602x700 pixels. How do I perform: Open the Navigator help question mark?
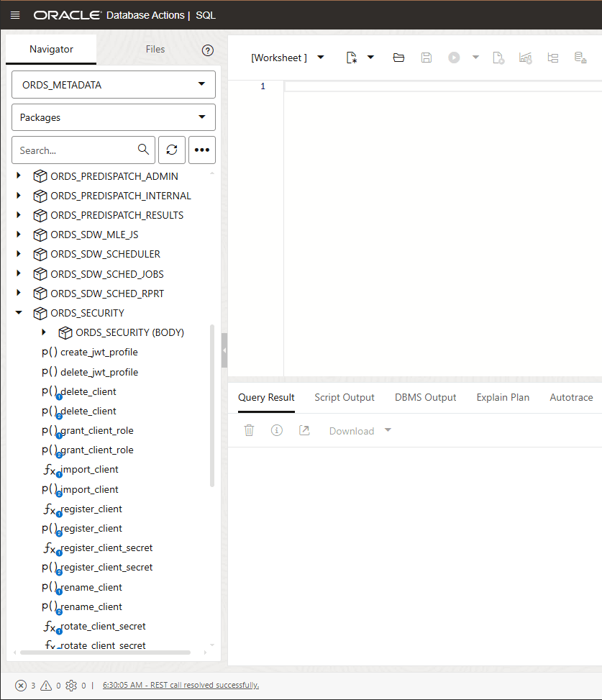208,50
